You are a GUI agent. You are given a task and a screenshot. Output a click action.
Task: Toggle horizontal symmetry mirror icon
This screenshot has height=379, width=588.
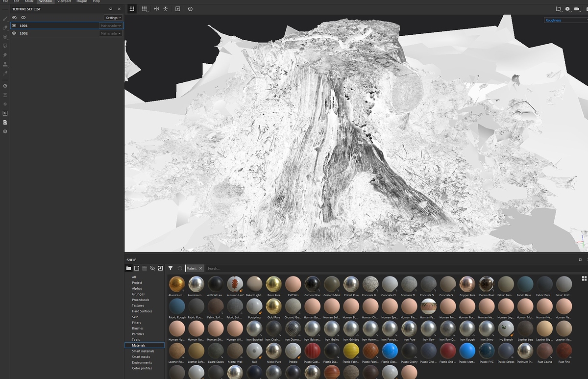(156, 9)
